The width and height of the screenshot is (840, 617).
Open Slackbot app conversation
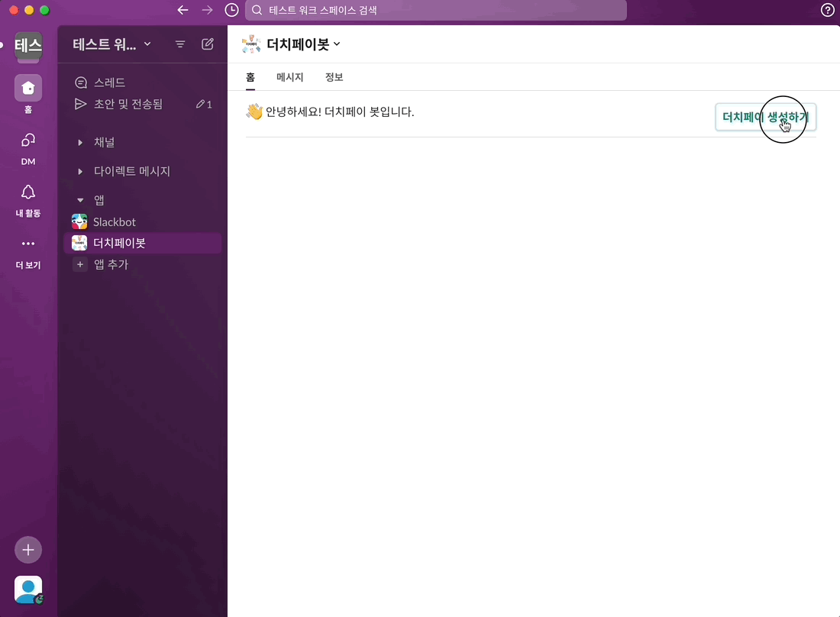point(143,221)
